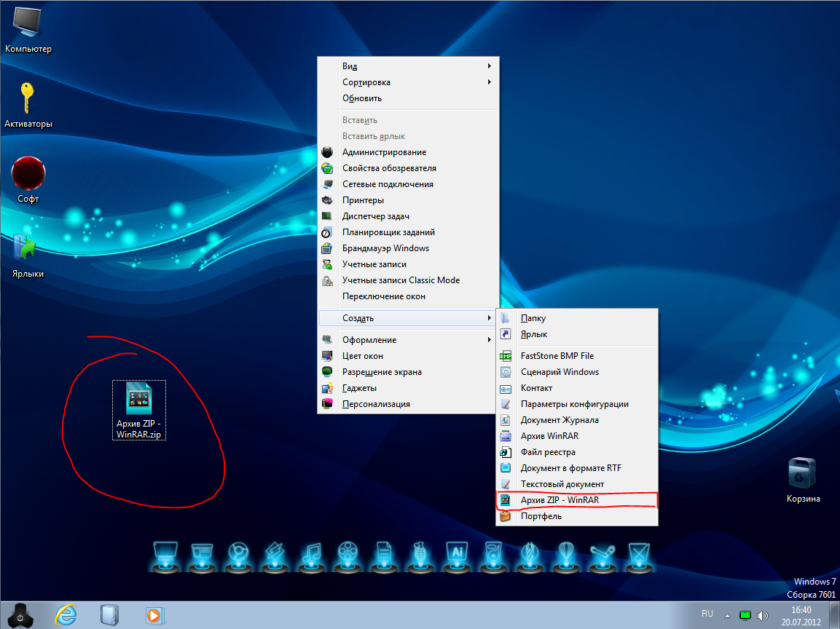840x629 pixels.
Task: Open the clock showing 16:40
Action: click(x=801, y=616)
